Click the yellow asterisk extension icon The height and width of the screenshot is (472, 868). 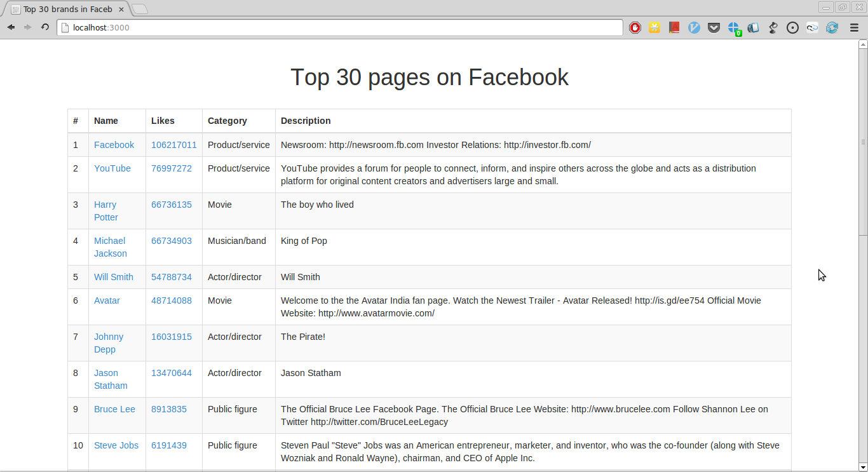pos(654,27)
